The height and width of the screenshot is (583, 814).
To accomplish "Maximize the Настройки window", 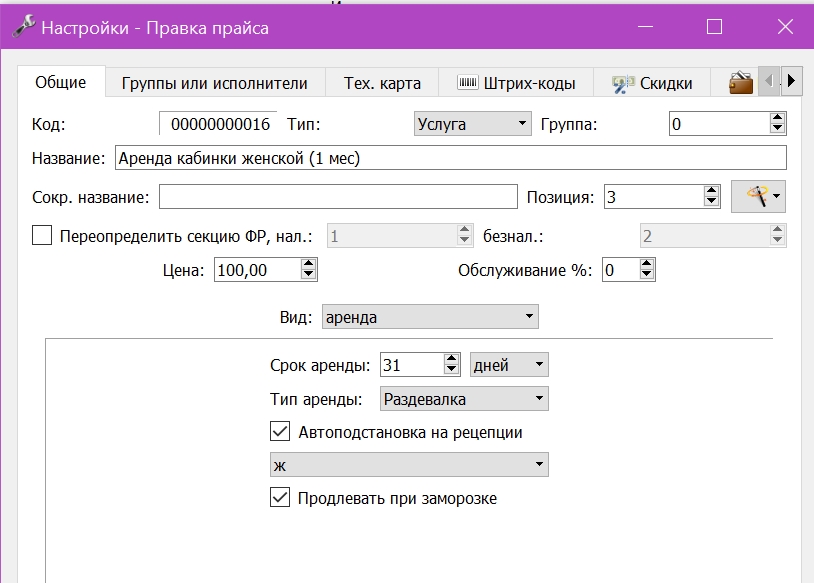I will click(x=714, y=26).
